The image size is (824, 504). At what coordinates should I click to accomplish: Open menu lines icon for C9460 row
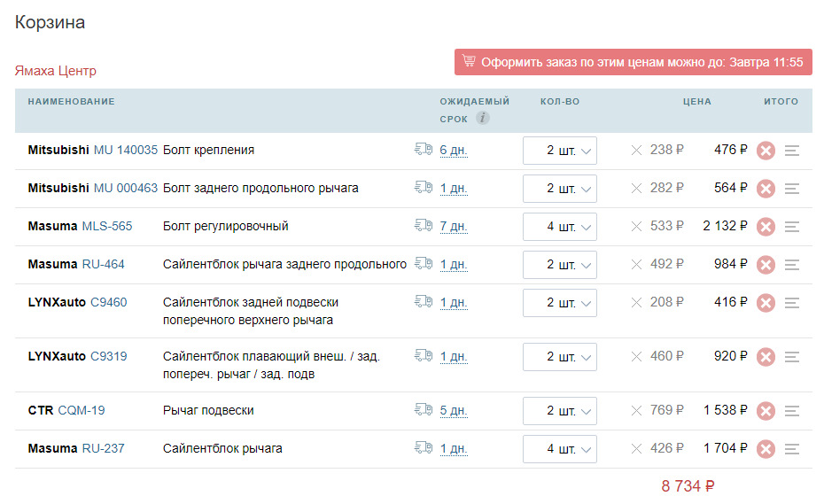point(792,303)
